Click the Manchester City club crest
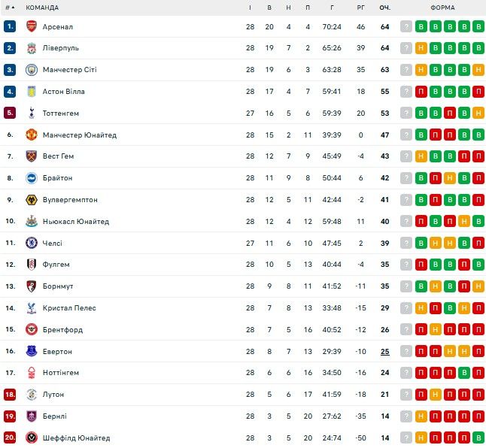The width and height of the screenshot is (486, 448). [32, 70]
